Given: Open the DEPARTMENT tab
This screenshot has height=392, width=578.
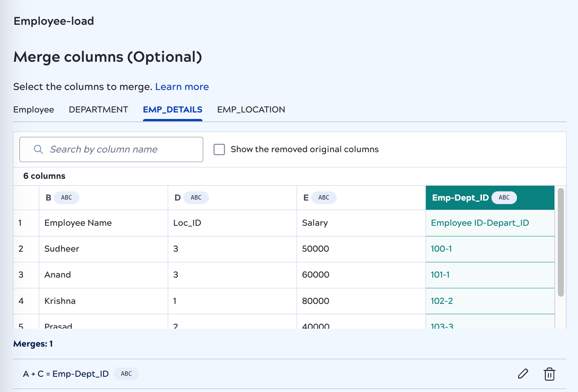Looking at the screenshot, I should pyautogui.click(x=98, y=110).
